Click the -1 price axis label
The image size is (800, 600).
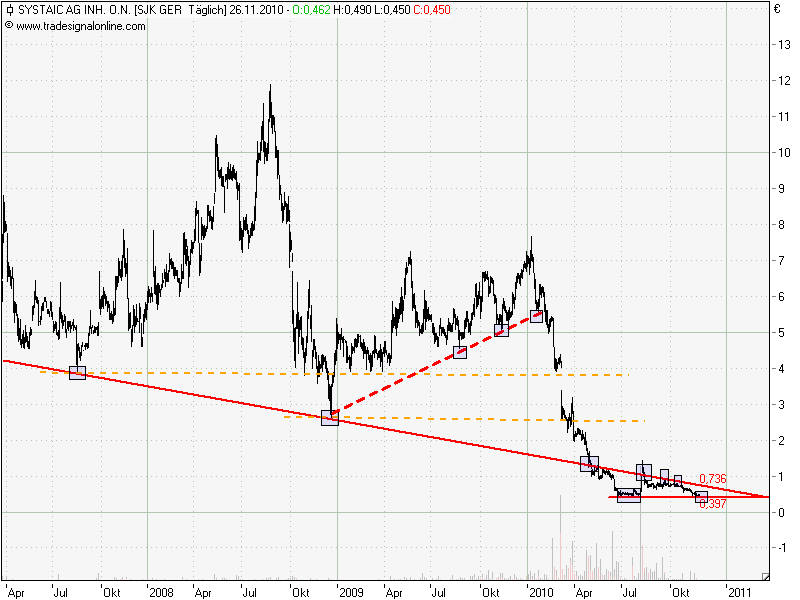pyautogui.click(x=782, y=547)
